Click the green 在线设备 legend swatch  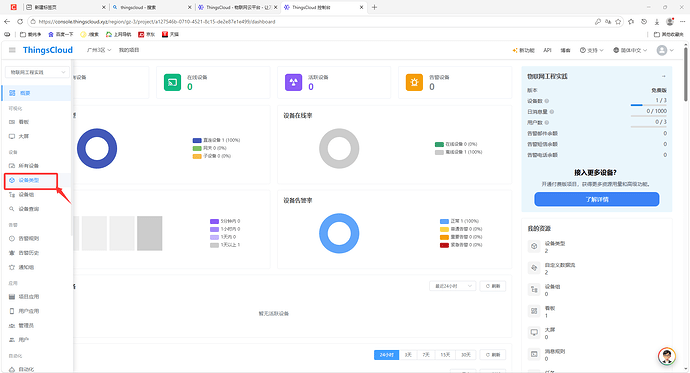(439, 144)
